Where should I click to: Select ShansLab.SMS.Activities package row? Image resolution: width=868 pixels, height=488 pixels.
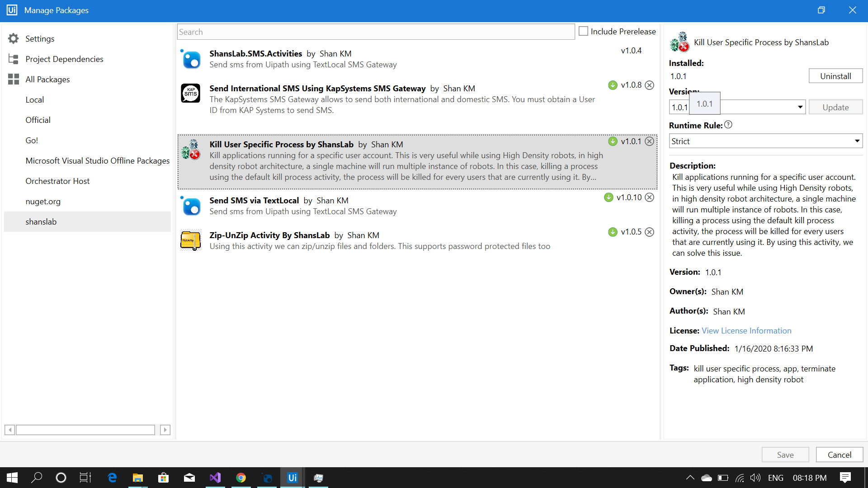tap(417, 59)
